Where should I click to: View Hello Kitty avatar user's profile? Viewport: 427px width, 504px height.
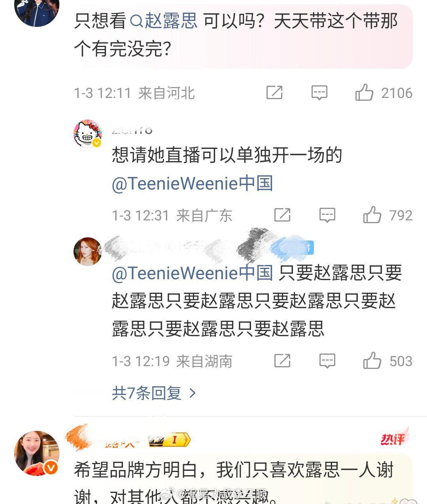click(88, 134)
